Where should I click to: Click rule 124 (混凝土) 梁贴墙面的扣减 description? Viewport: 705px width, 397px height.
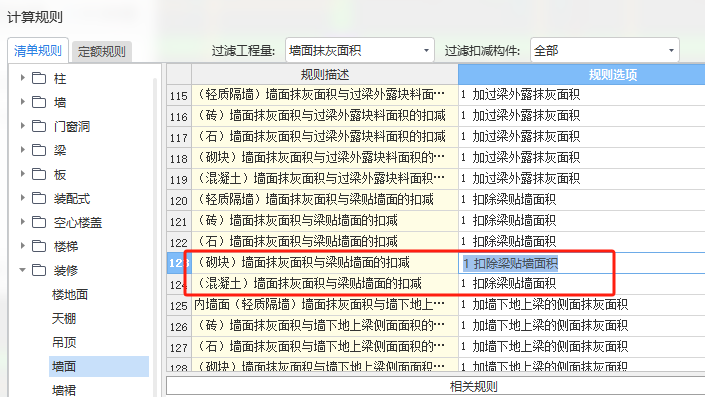[x=325, y=284]
